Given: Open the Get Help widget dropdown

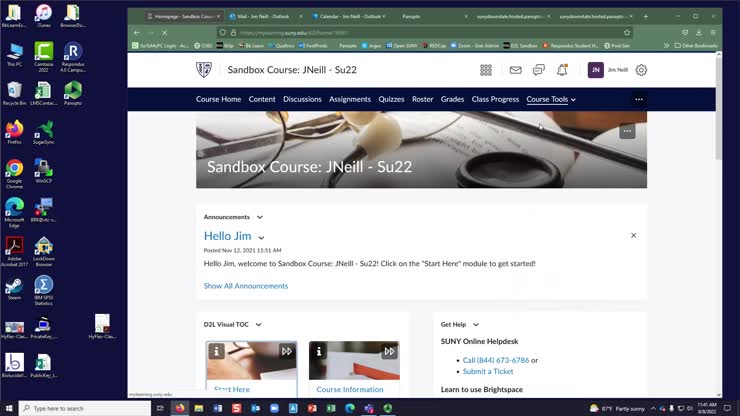Looking at the screenshot, I should coord(476,325).
